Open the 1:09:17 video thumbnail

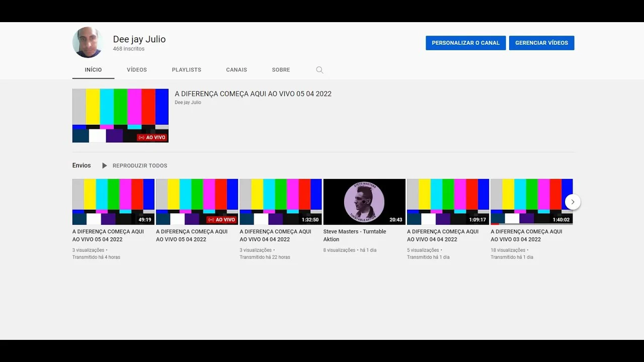tap(448, 202)
